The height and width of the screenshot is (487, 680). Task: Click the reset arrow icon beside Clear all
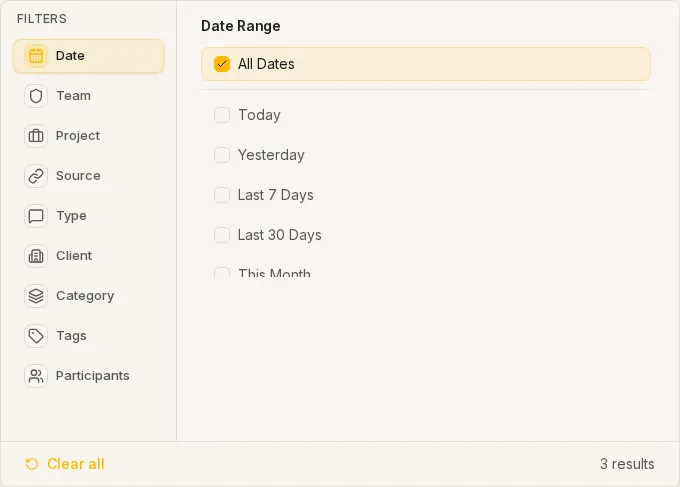pos(32,464)
